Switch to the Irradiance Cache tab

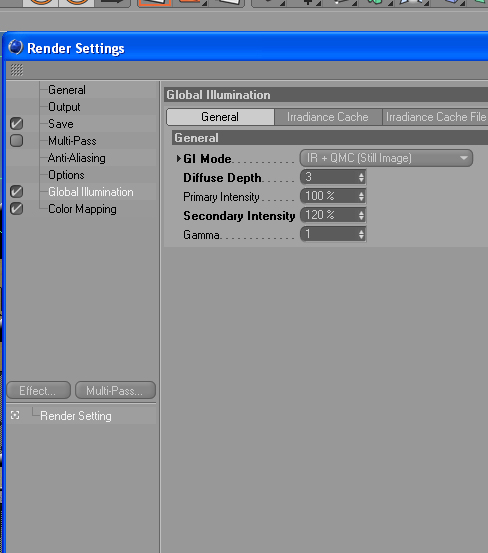328,117
